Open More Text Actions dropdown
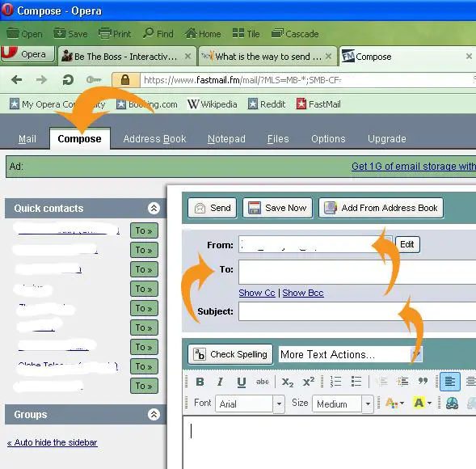 (350, 354)
